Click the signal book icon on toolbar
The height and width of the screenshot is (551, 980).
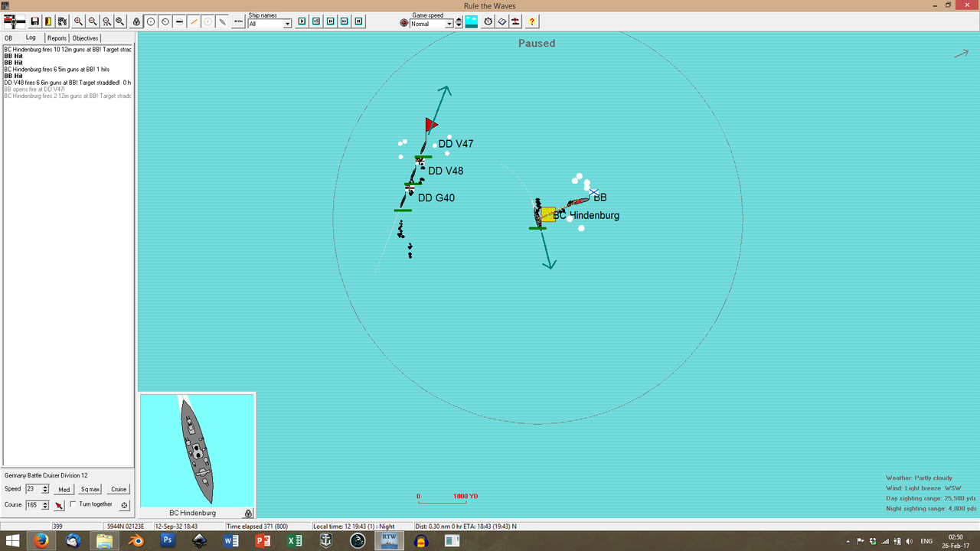pos(501,21)
